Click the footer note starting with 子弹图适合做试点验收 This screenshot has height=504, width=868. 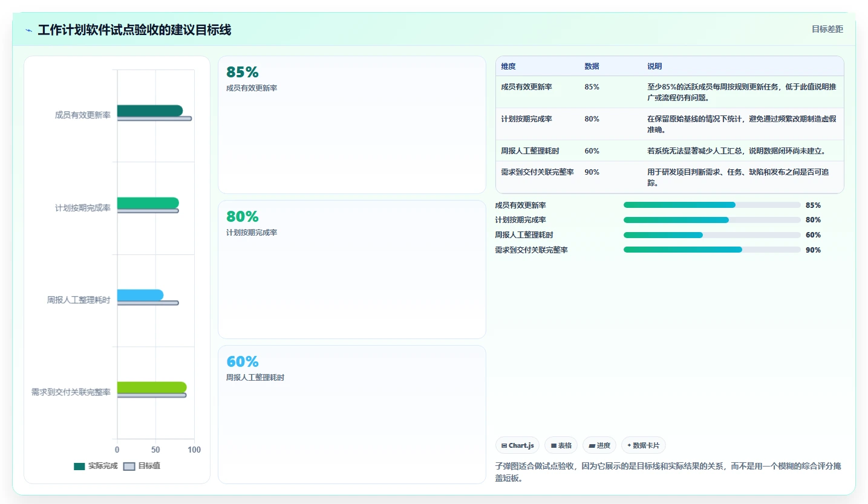point(667,472)
